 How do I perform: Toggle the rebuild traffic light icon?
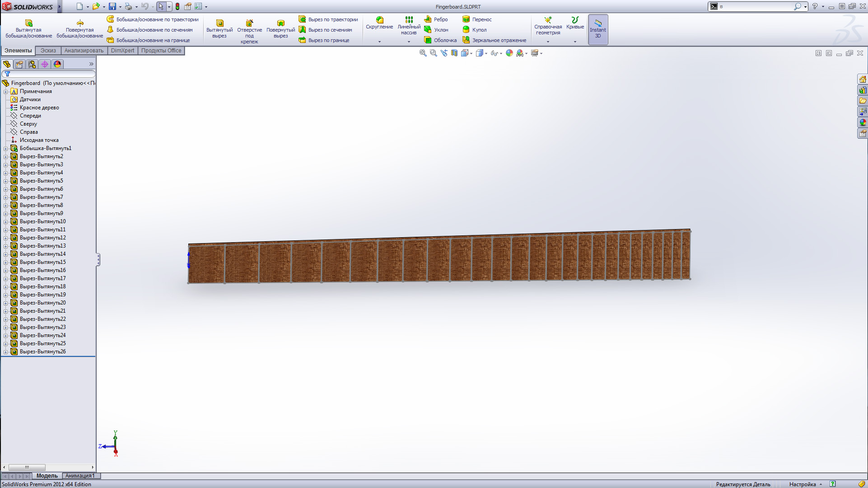click(x=177, y=6)
